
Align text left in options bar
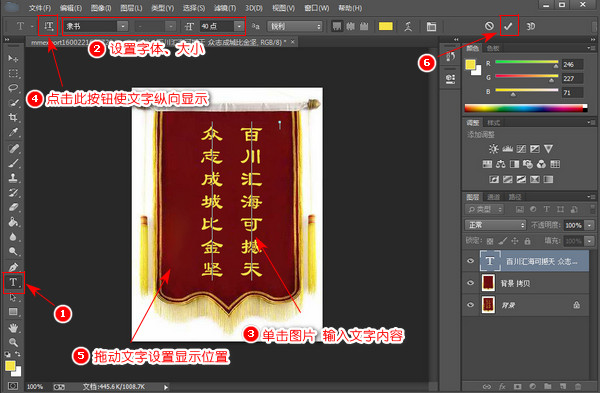pyautogui.click(x=337, y=26)
